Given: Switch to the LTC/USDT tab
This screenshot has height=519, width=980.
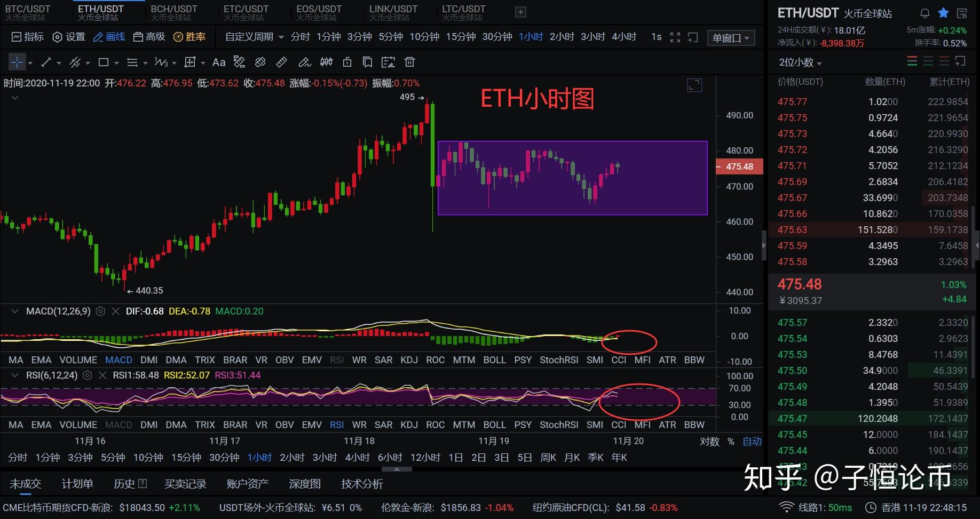Looking at the screenshot, I should click(463, 13).
